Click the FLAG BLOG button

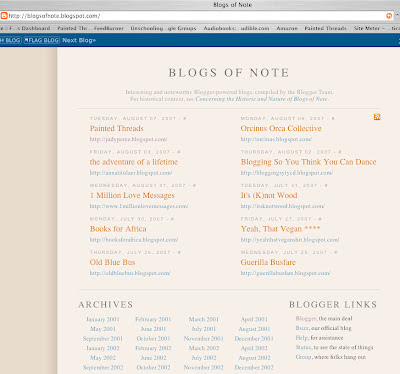pos(42,40)
